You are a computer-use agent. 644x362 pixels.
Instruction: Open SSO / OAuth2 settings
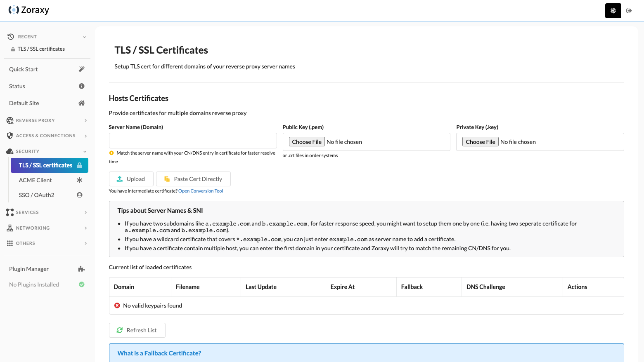[50, 195]
